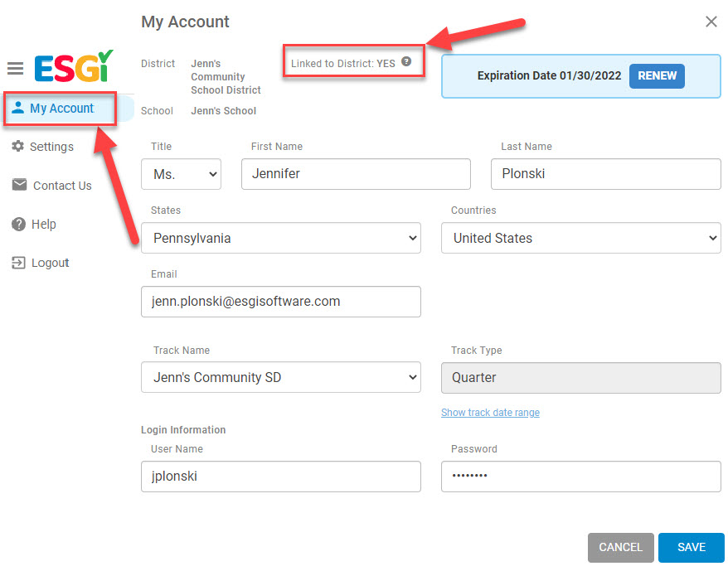Image resolution: width=728 pixels, height=571 pixels.
Task: Click the Jenn's School text
Action: pos(223,111)
